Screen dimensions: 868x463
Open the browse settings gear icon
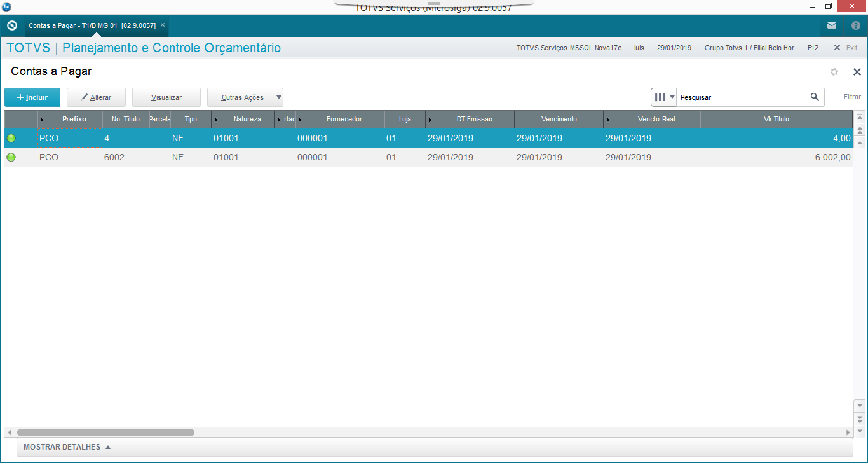[x=834, y=72]
